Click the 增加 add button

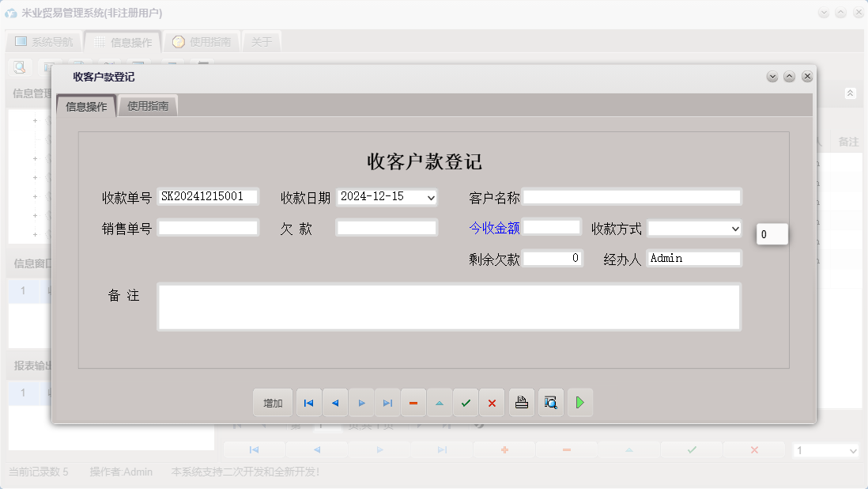tap(272, 403)
